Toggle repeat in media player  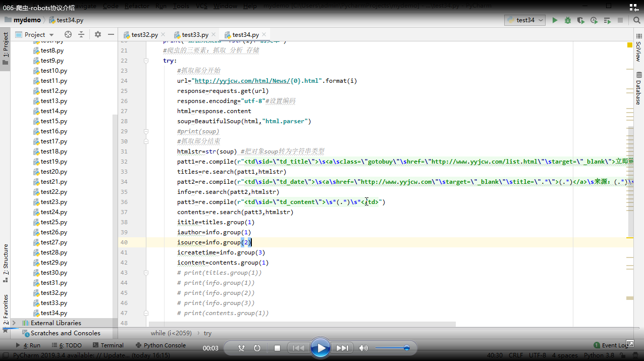click(257, 348)
